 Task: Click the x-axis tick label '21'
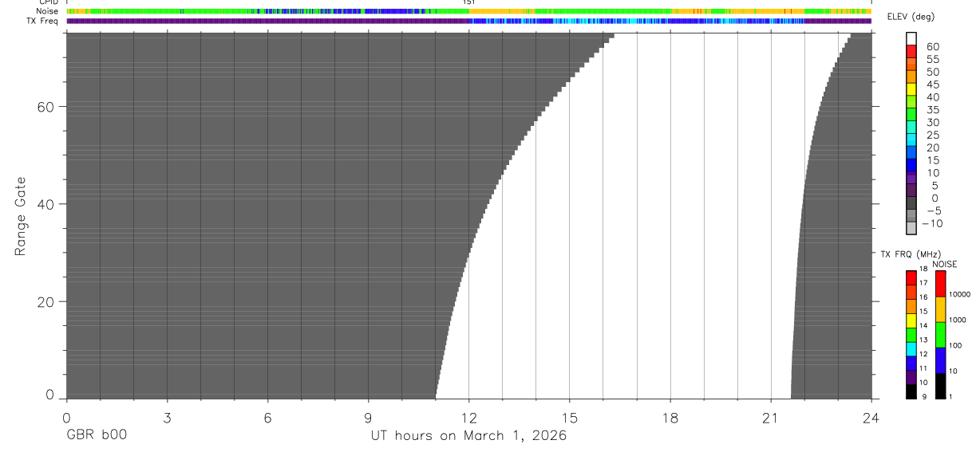point(771,417)
